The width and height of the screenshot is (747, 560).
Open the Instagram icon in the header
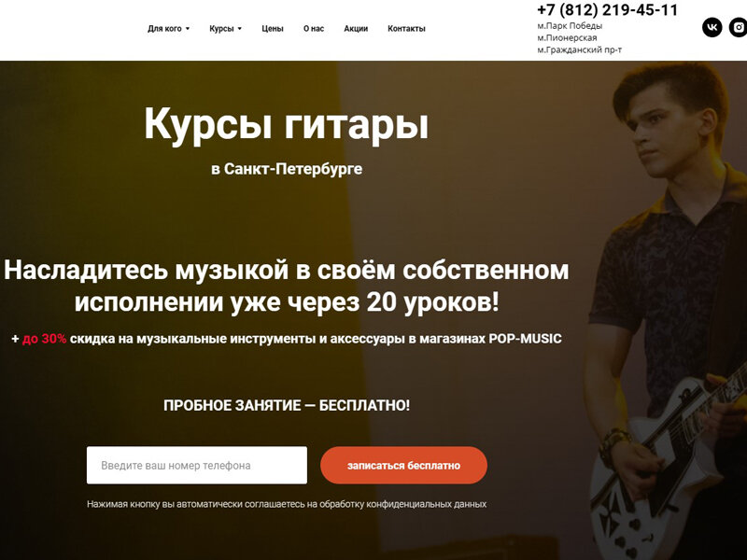(738, 28)
